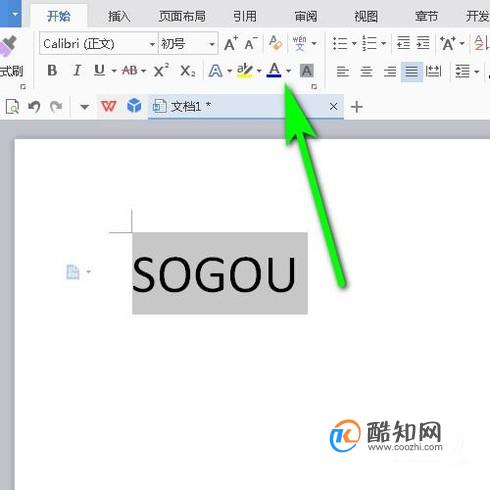Open the 引用 tab
The width and height of the screenshot is (490, 490).
245,16
